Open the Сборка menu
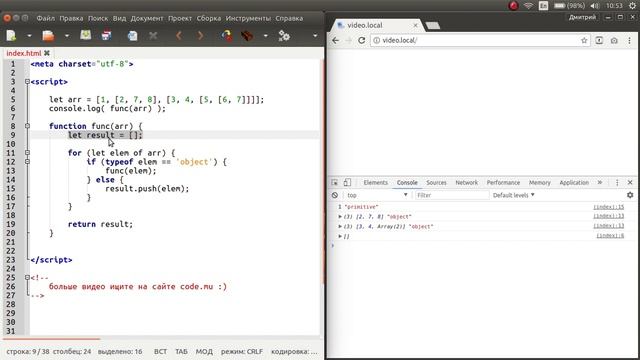The image size is (640, 360). point(209,18)
